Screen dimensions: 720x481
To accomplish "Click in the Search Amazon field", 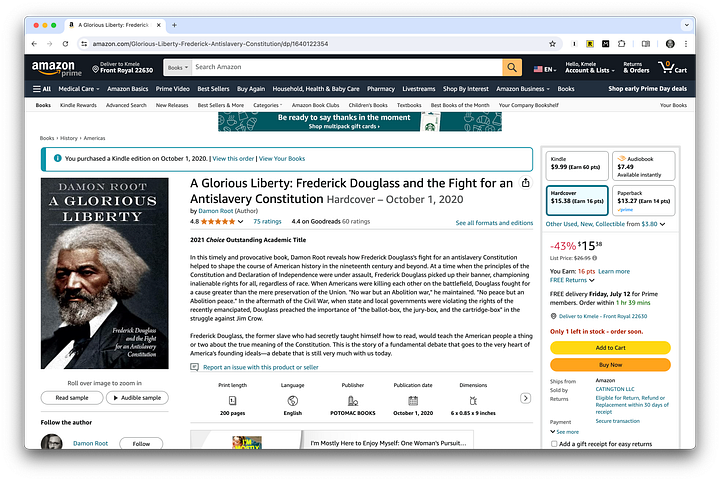I will pyautogui.click(x=347, y=67).
